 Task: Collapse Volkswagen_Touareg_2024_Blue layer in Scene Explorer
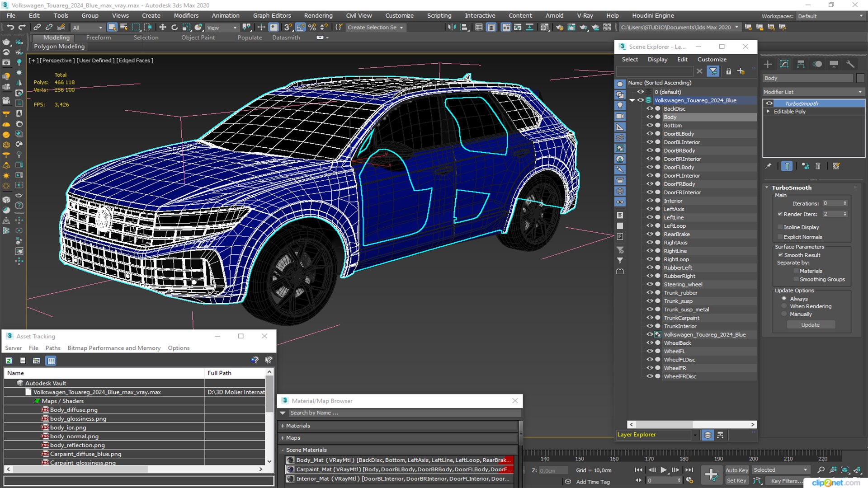pos(632,100)
